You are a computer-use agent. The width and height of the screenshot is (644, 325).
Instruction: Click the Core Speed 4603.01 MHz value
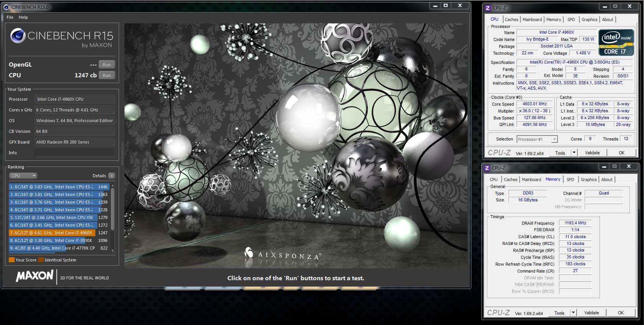pyautogui.click(x=534, y=104)
